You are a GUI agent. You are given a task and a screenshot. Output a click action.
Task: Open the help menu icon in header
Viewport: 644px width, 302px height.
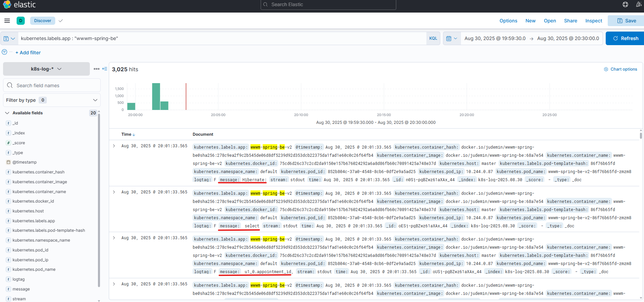pos(625,4)
